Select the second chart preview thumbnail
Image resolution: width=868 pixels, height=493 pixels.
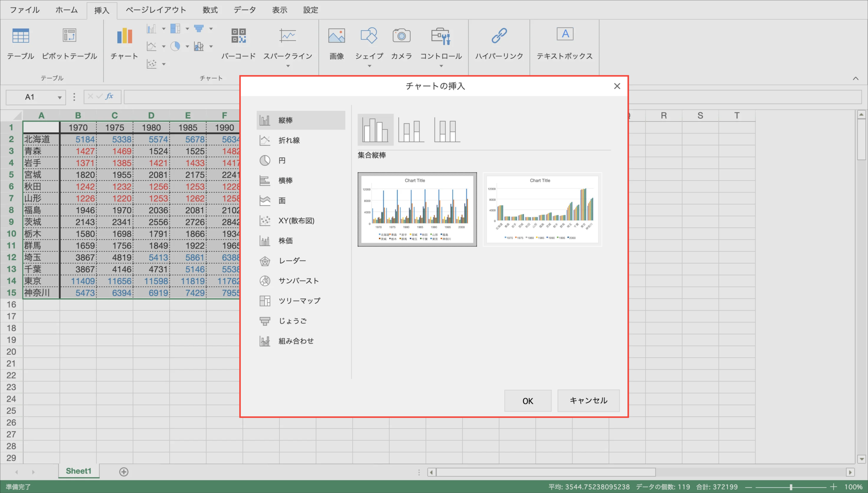[x=542, y=209]
